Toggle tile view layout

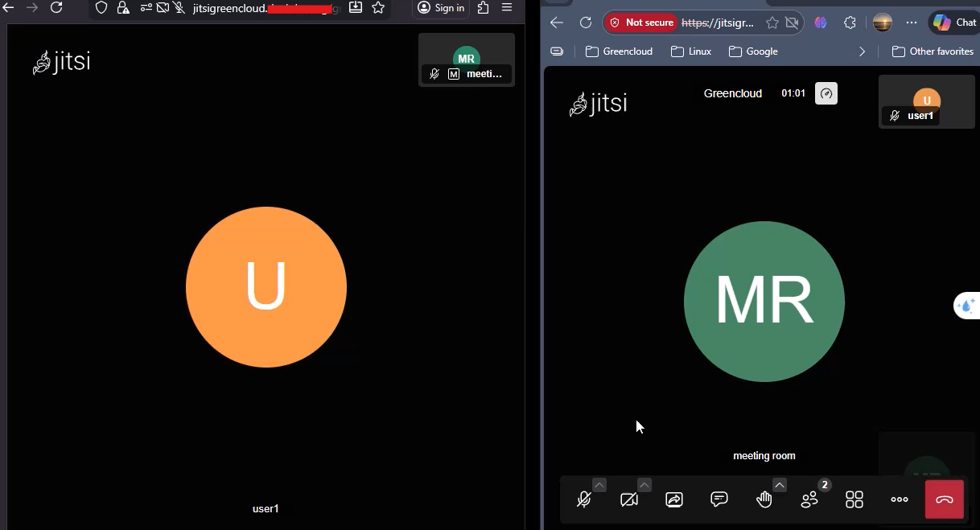(854, 499)
